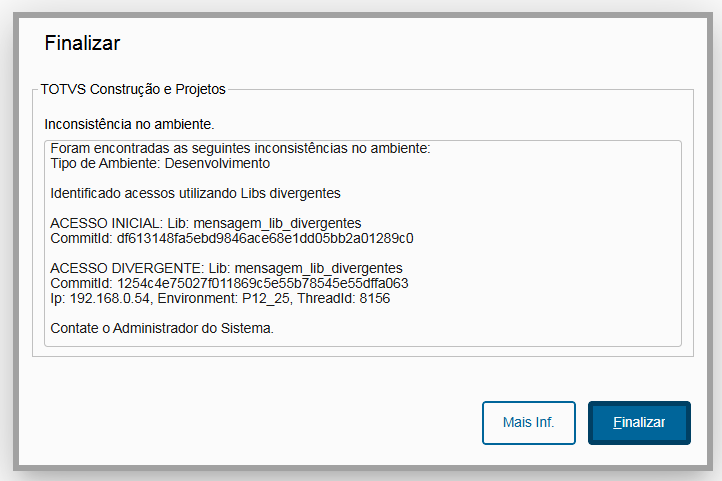Click the 'Foram encontradas as seguintes inconsistências' line

click(x=240, y=149)
